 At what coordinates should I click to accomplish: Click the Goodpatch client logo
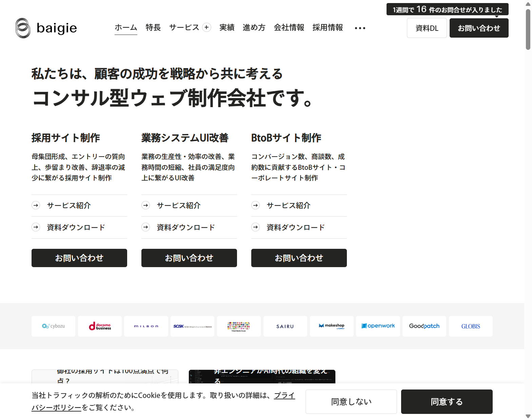click(x=425, y=326)
